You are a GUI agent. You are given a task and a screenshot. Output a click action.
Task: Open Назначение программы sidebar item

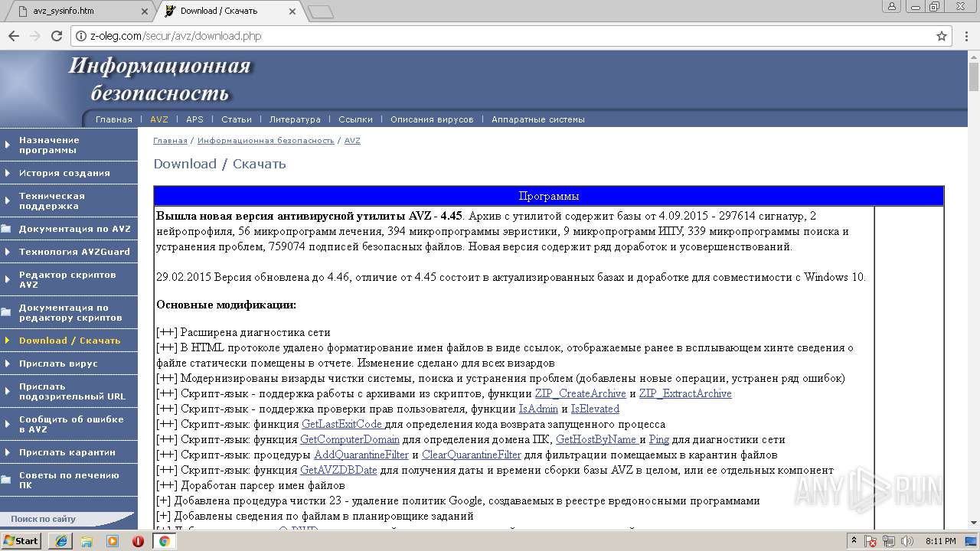(x=69, y=145)
